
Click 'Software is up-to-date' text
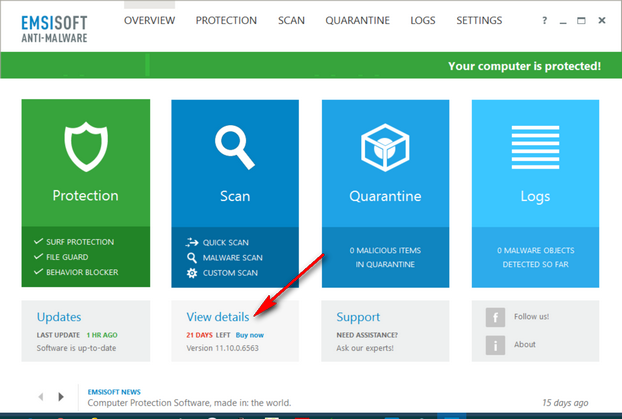coord(77,348)
